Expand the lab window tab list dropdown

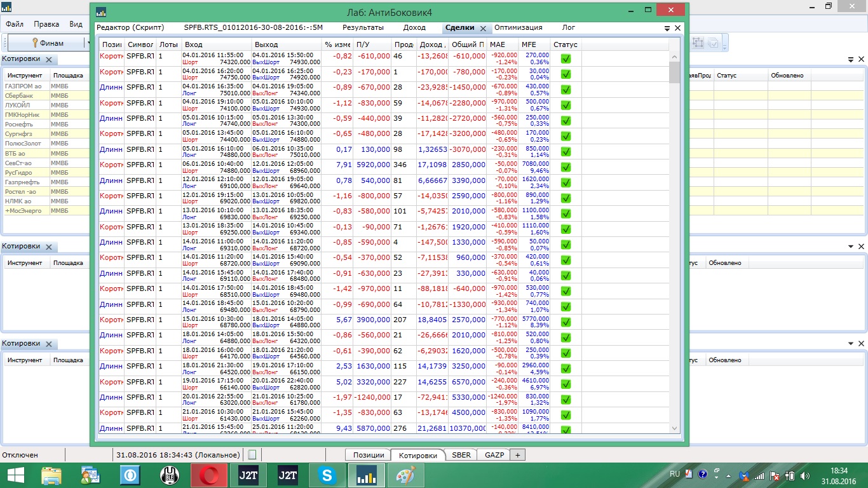[x=667, y=28]
